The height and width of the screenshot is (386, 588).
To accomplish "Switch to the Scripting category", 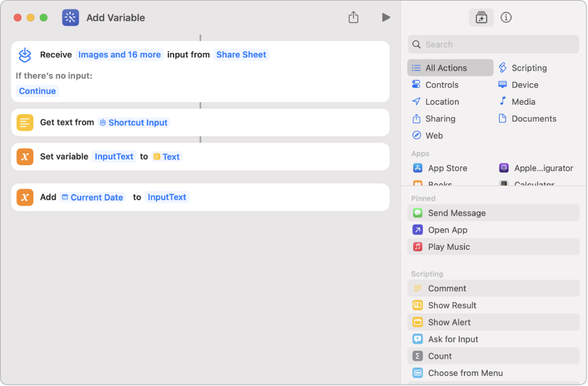I will pos(529,68).
